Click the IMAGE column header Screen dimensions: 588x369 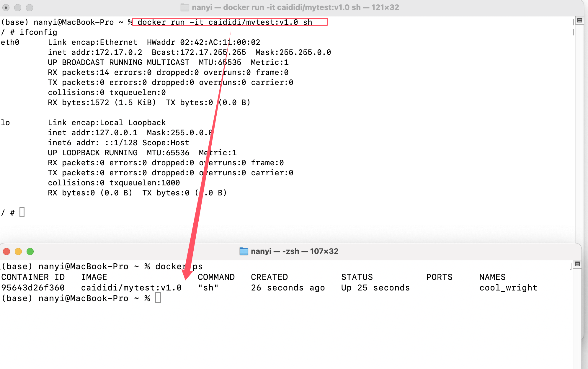coord(94,277)
